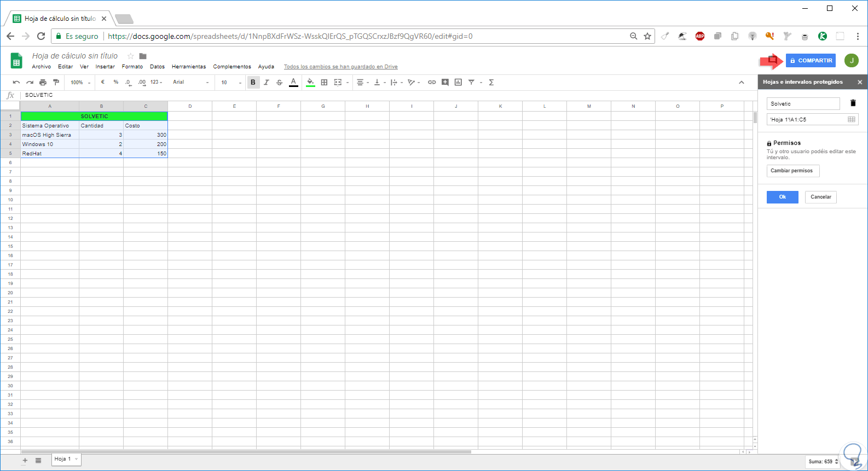Open the Herramientas menu
Viewport: 868px width, 471px height.
189,67
